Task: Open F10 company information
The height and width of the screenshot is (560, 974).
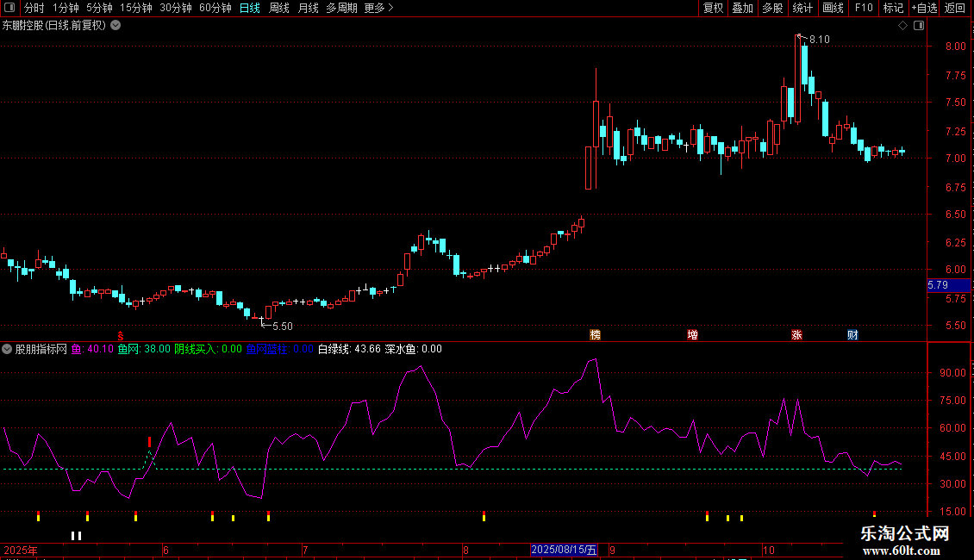Action: (864, 8)
